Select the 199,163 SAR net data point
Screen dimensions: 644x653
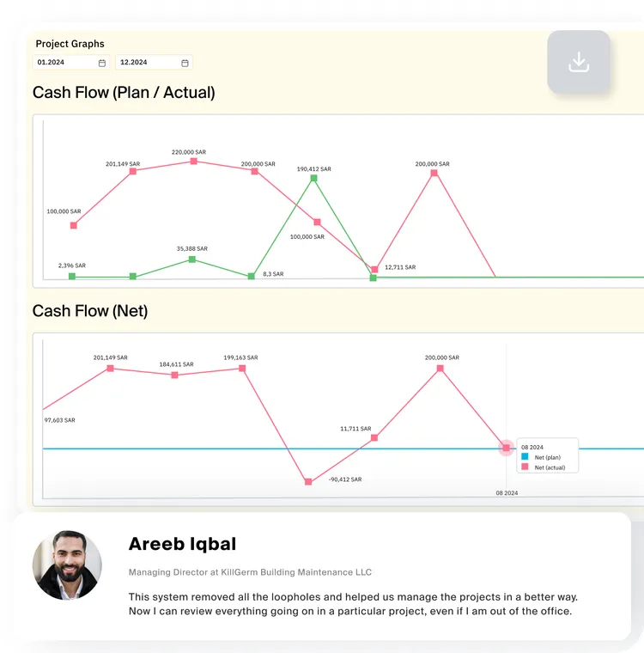[x=242, y=369]
